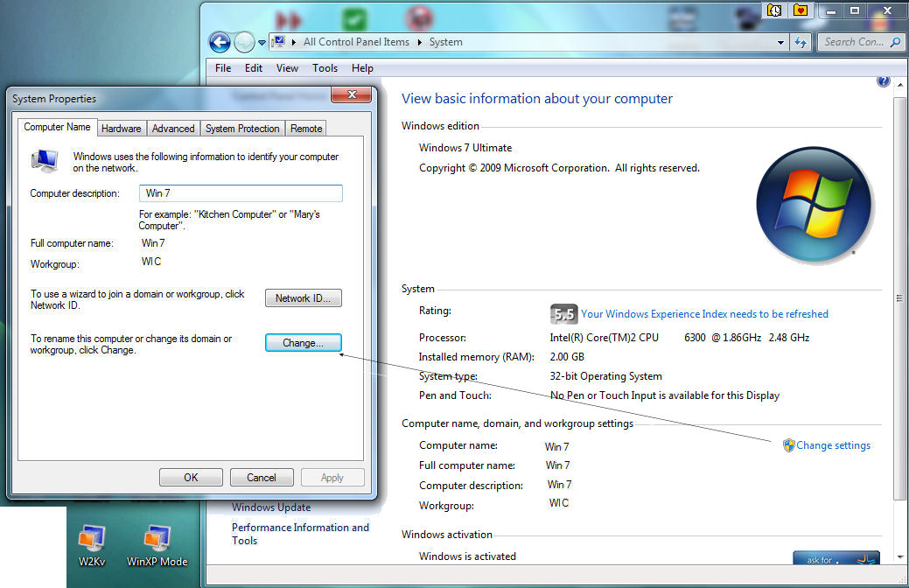Viewport: 909px width, 588px height.
Task: Click the WinXP Mode desktop icon
Action: point(157,544)
